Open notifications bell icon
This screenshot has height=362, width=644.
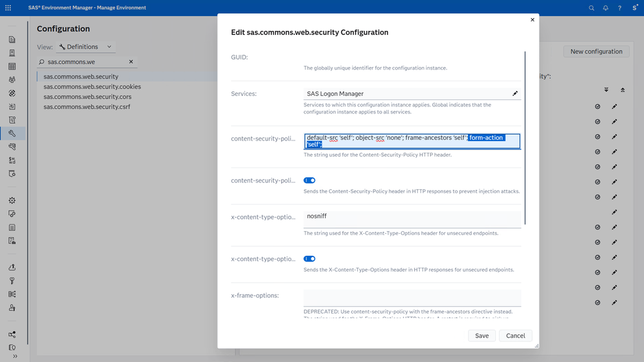[605, 8]
